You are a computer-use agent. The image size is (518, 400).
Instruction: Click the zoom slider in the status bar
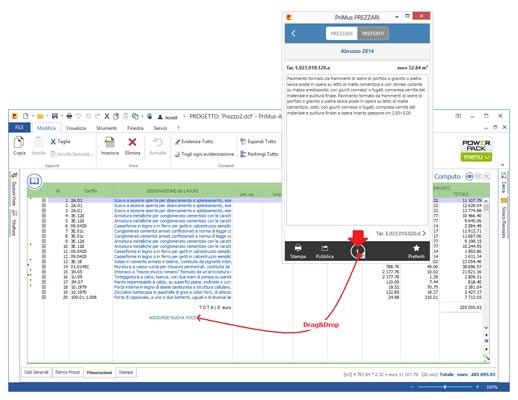(445, 387)
